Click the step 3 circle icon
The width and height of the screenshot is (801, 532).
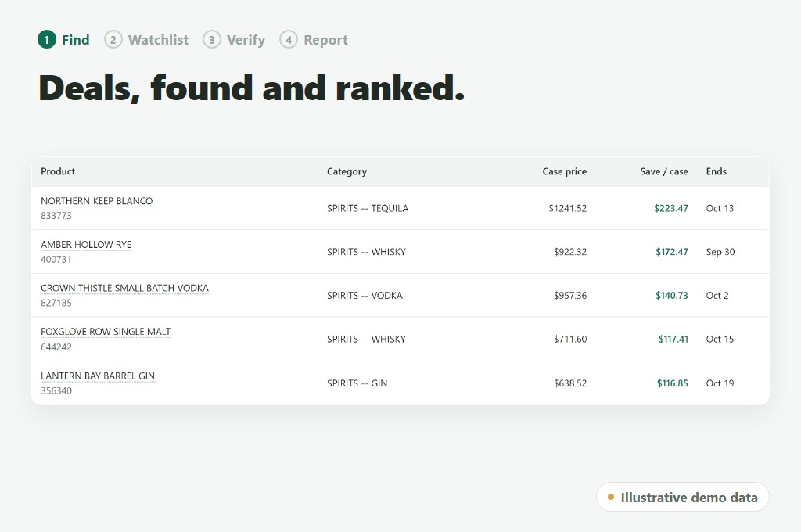211,39
